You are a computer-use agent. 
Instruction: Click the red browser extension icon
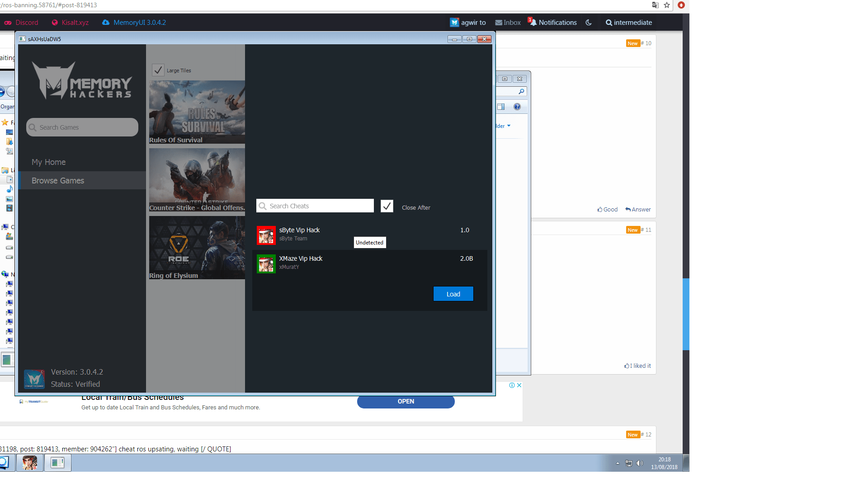(681, 5)
